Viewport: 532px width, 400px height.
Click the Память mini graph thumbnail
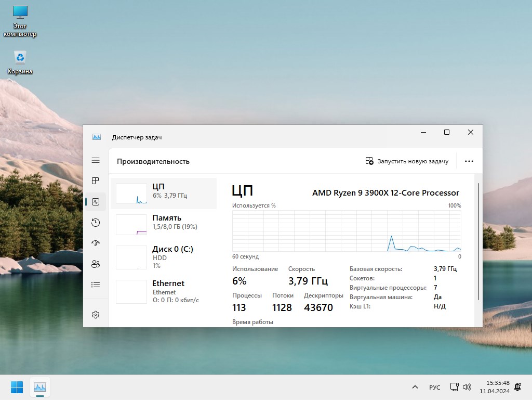131,225
